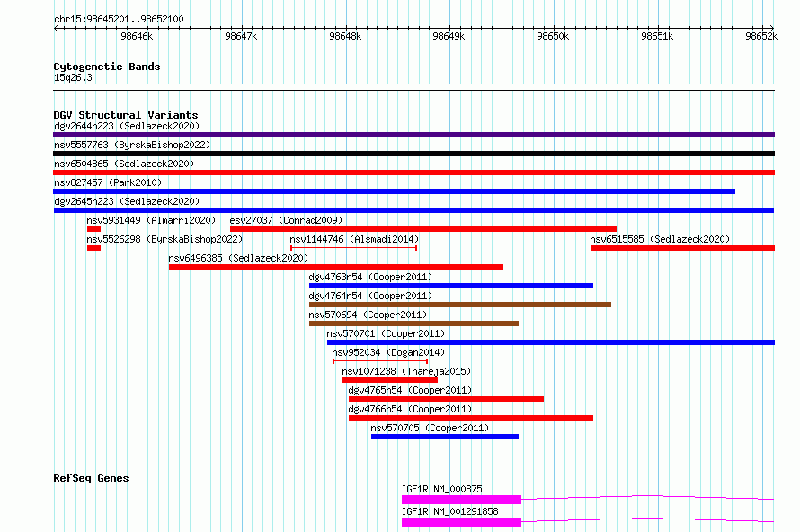Click the 98649k ruler position
Screen dimensions: 800x532
(x=449, y=36)
